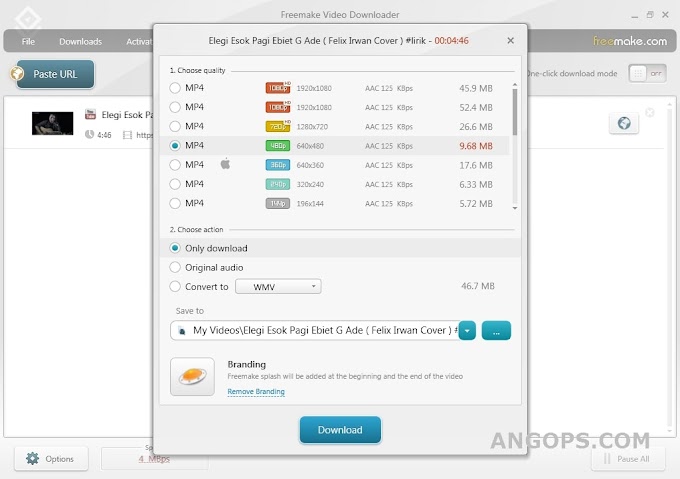
Task: Select the 480p MP4 9.68 MB option
Action: 175,146
